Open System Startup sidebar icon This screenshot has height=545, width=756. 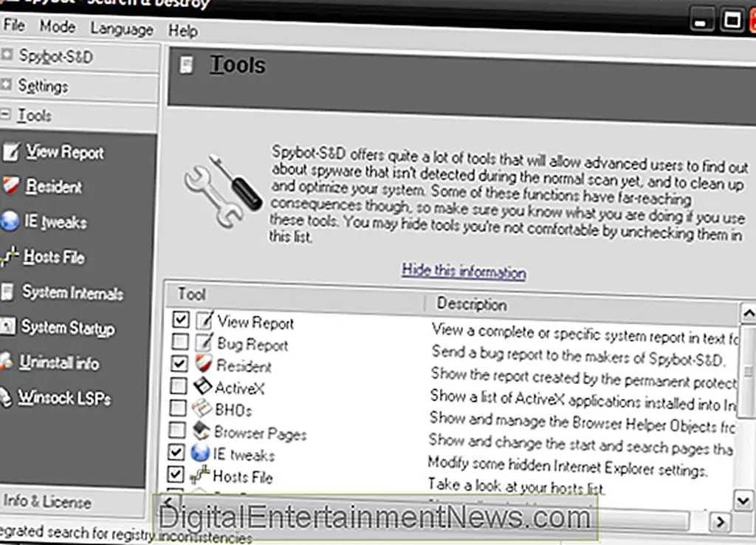coord(8,328)
